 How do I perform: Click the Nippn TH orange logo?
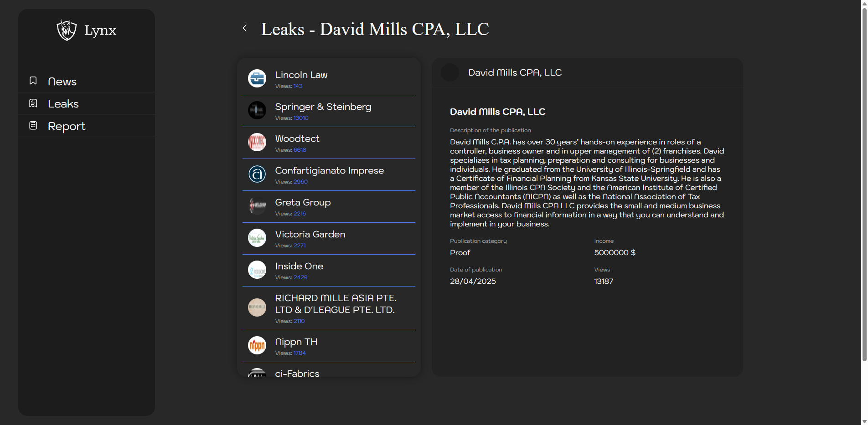257,345
